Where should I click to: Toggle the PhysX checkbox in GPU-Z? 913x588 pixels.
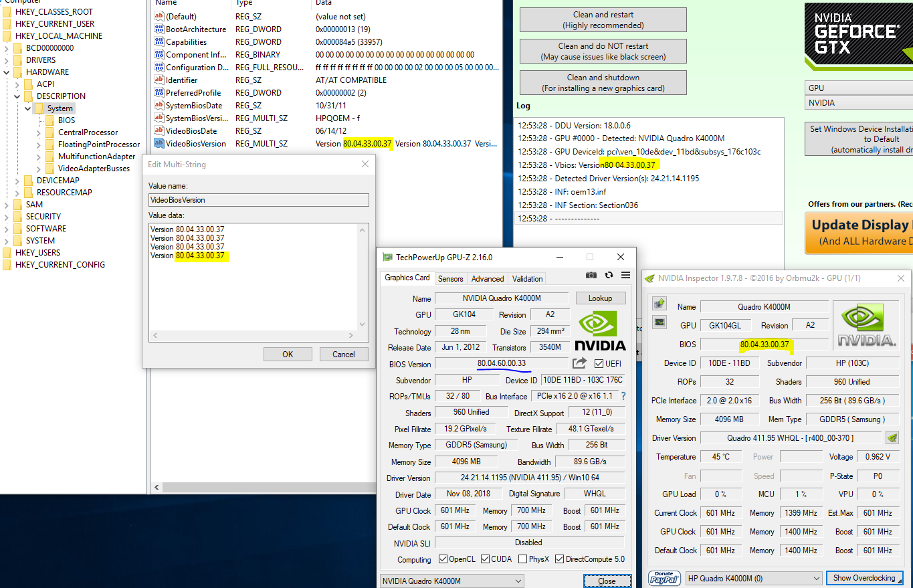pos(522,559)
